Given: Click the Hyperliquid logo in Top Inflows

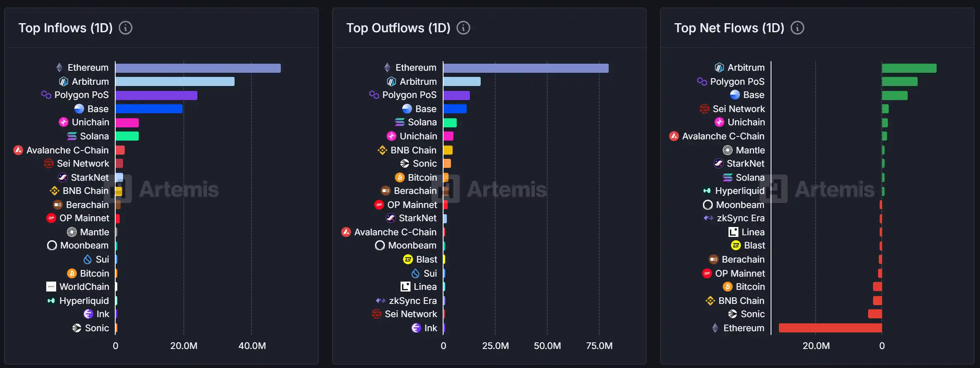Looking at the screenshot, I should tap(51, 301).
